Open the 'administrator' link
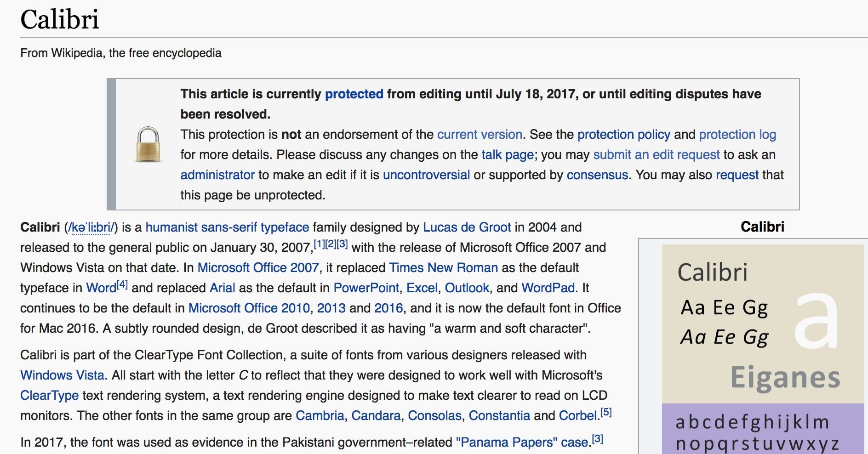 pyautogui.click(x=217, y=175)
